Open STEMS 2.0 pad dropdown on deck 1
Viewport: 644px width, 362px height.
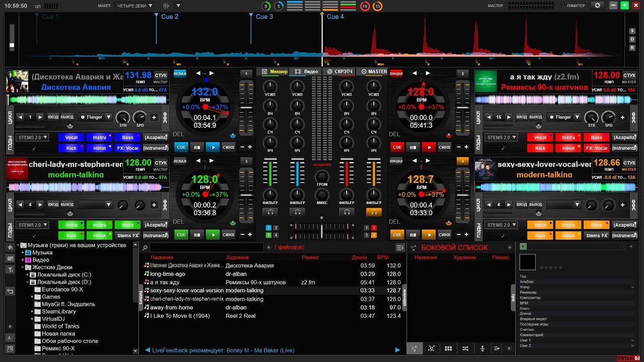tap(33, 137)
